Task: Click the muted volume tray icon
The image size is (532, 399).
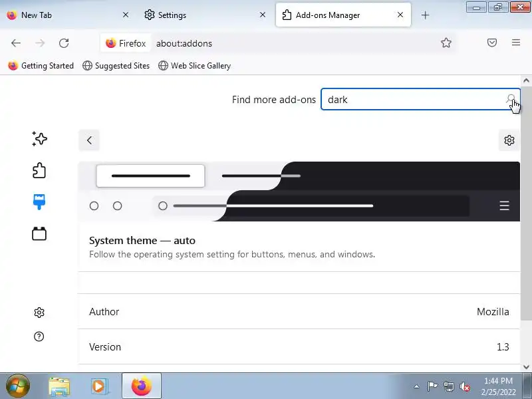Action: click(464, 386)
